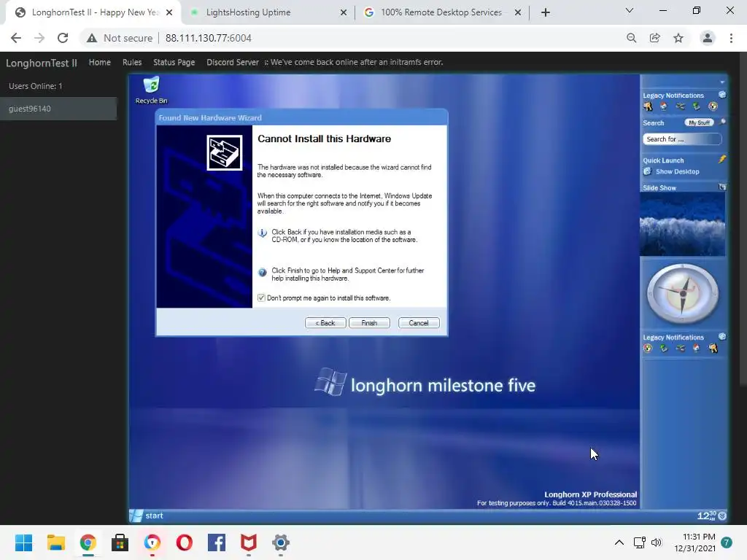Screen dimensions: 747x560
Task: Go back to previous page
Action: (16, 38)
